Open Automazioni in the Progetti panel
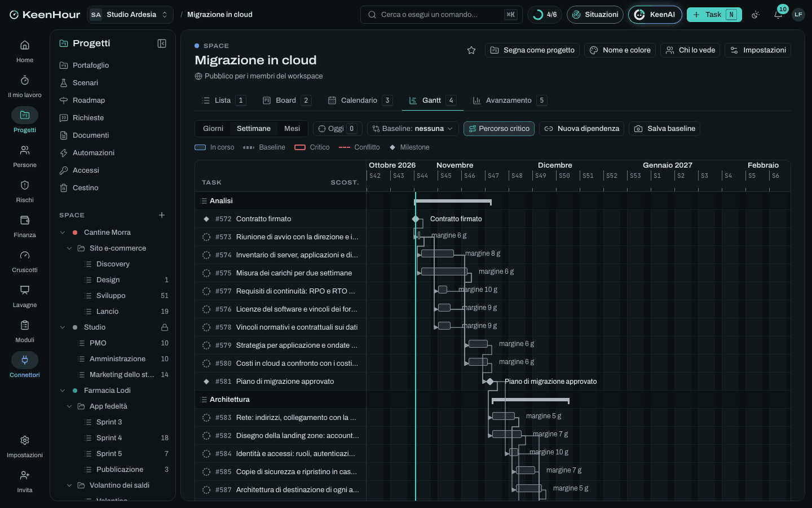Viewport: 812px width, 508px height. point(113,153)
